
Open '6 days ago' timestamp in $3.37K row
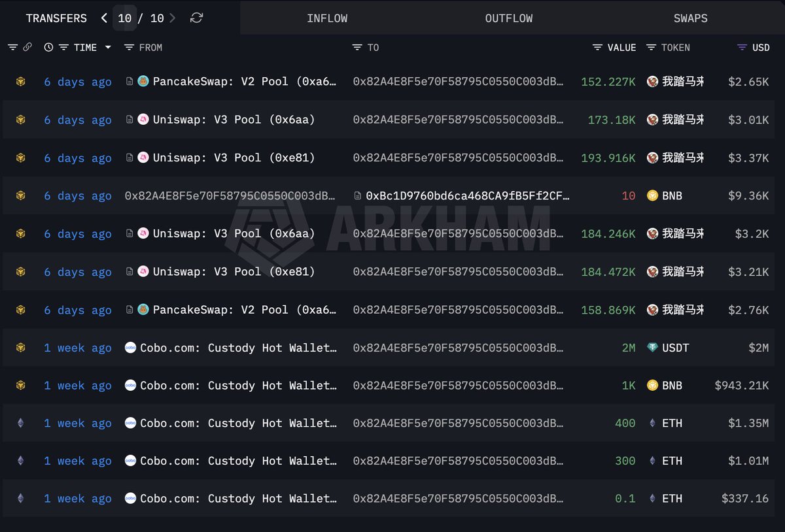point(78,158)
